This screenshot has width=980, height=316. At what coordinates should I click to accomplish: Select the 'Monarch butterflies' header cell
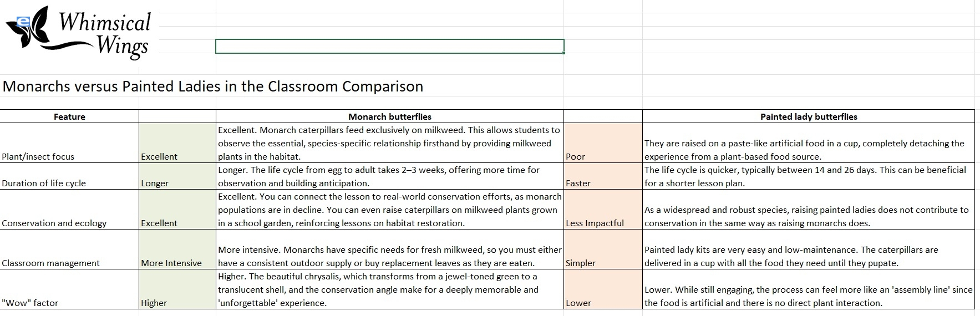(389, 116)
